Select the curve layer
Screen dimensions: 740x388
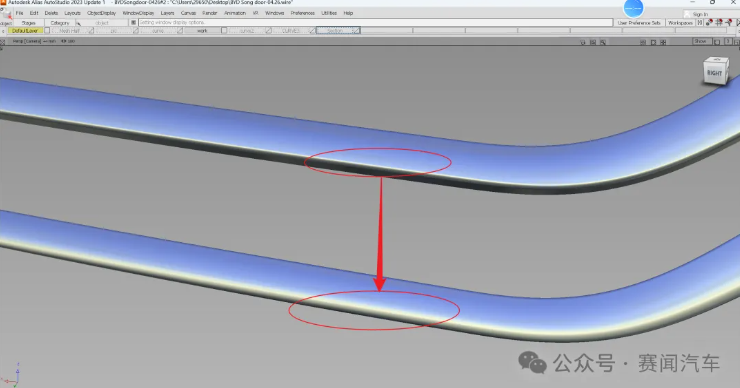click(158, 31)
